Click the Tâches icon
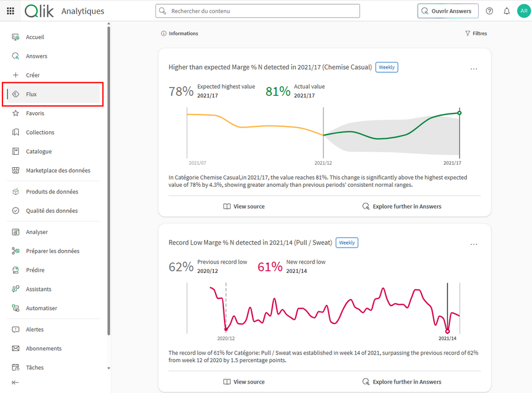532x393 pixels. 15,367
